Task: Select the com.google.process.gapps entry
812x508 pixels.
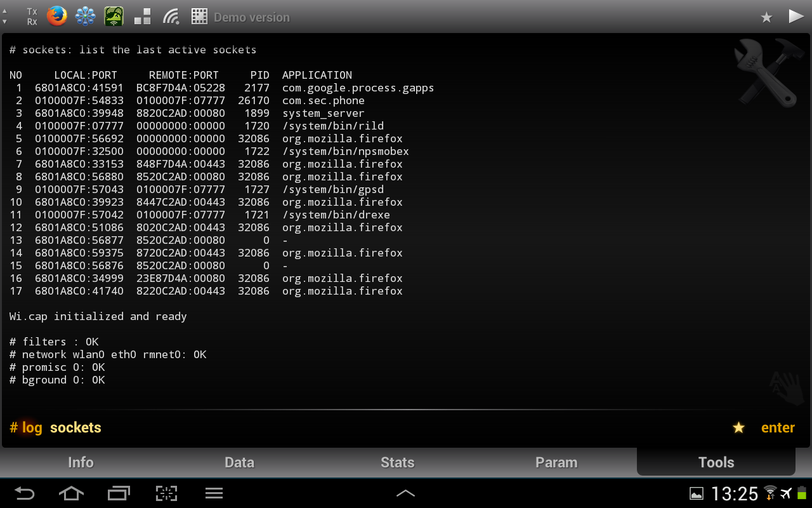Action: pos(358,88)
